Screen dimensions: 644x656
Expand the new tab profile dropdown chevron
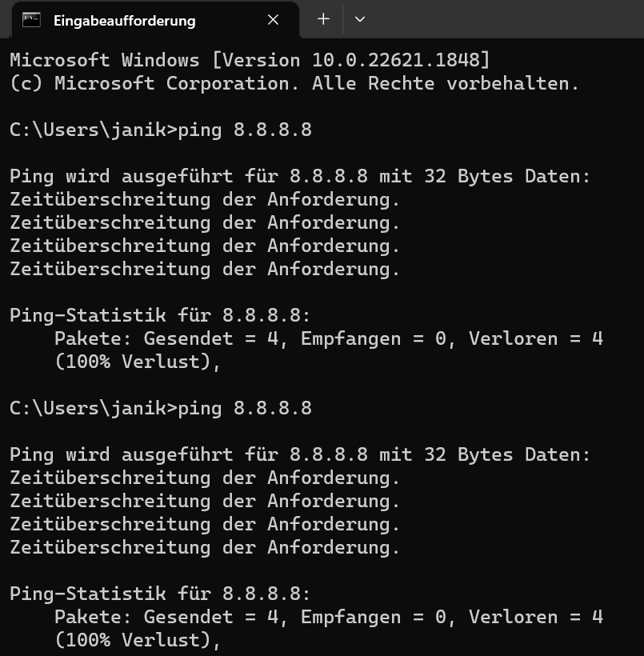tap(360, 19)
